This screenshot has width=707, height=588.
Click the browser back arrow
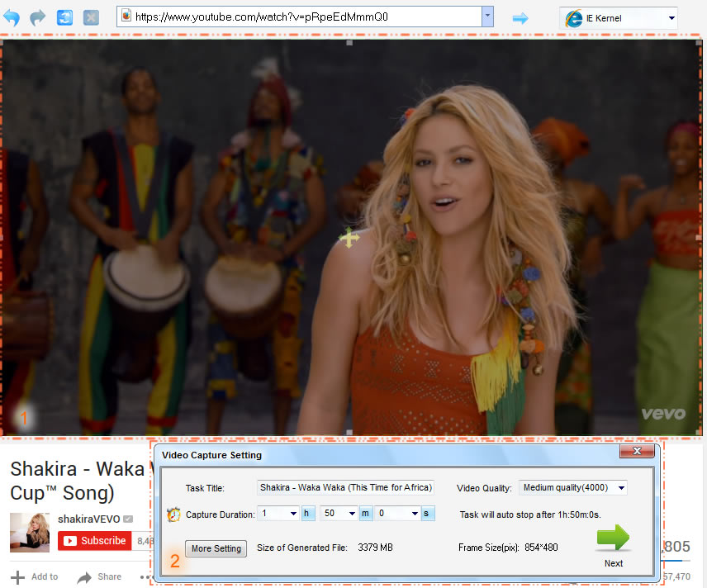pyautogui.click(x=12, y=17)
